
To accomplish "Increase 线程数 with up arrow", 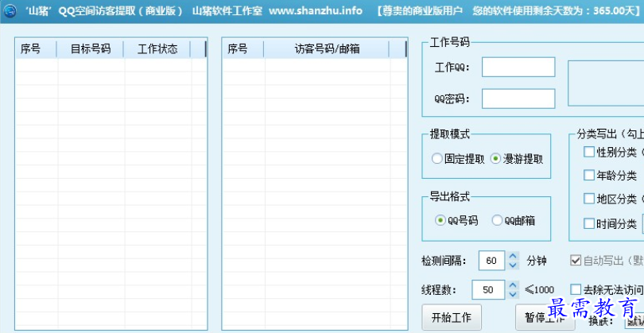I will pyautogui.click(x=513, y=285).
